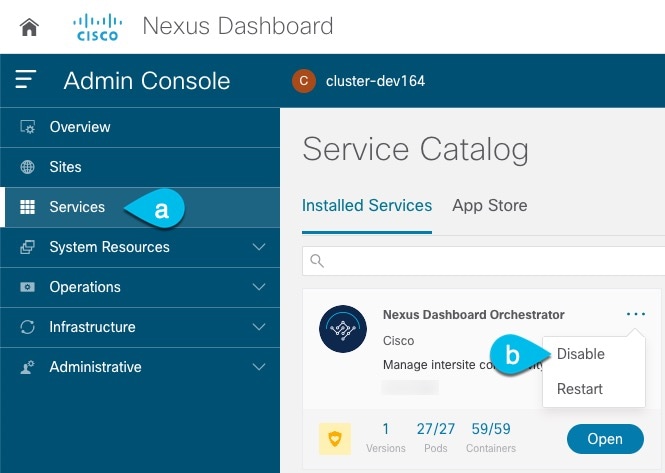The width and height of the screenshot is (665, 473).
Task: Expand the Operations chevron
Action: [x=259, y=287]
